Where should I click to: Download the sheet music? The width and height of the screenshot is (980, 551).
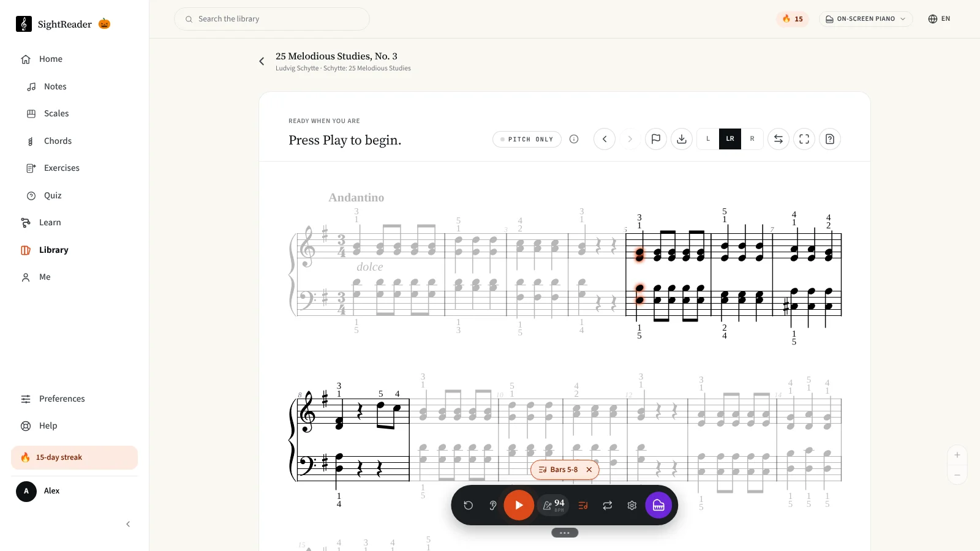[682, 139]
